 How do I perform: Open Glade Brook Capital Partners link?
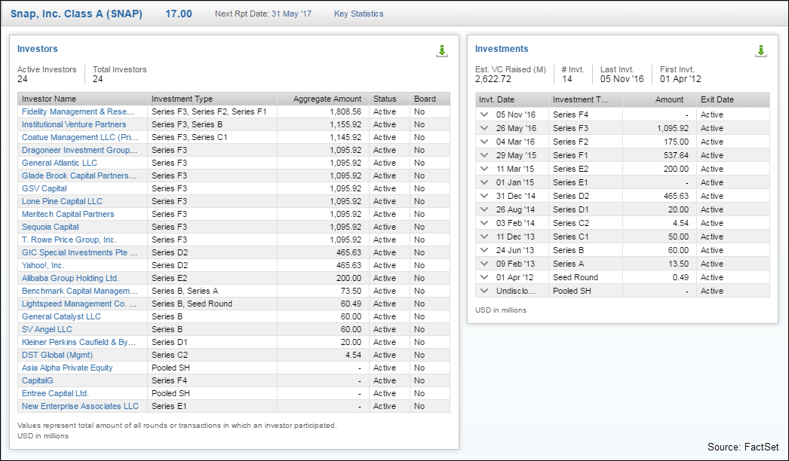[79, 176]
